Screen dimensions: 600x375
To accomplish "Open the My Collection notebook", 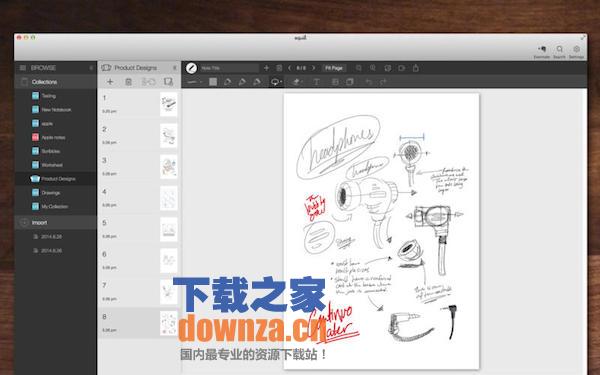I will tap(55, 206).
